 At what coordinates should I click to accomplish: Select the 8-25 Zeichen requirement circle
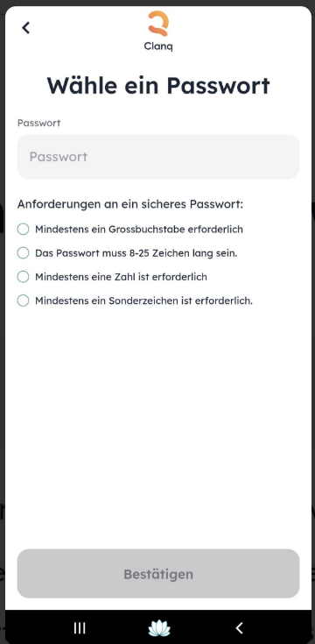pos(23,253)
